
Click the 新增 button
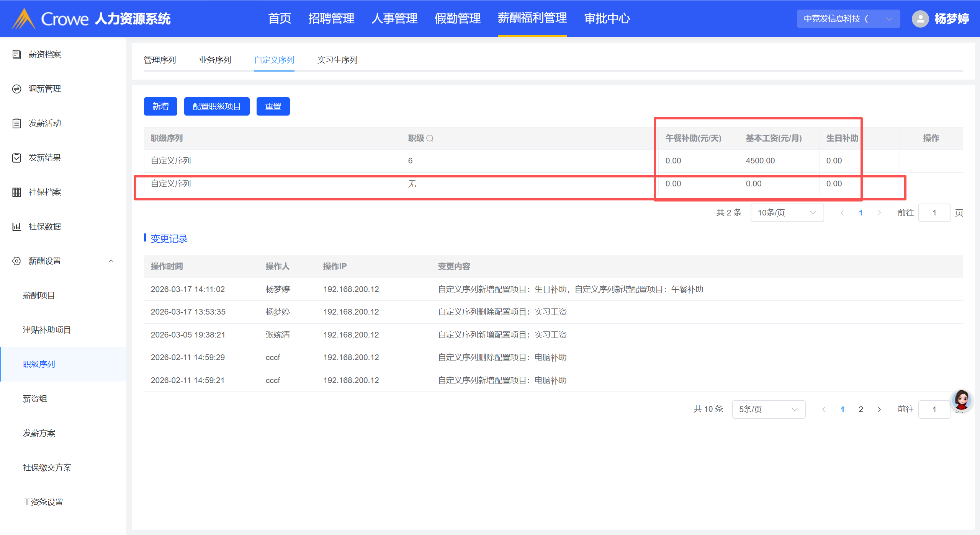[x=160, y=106]
